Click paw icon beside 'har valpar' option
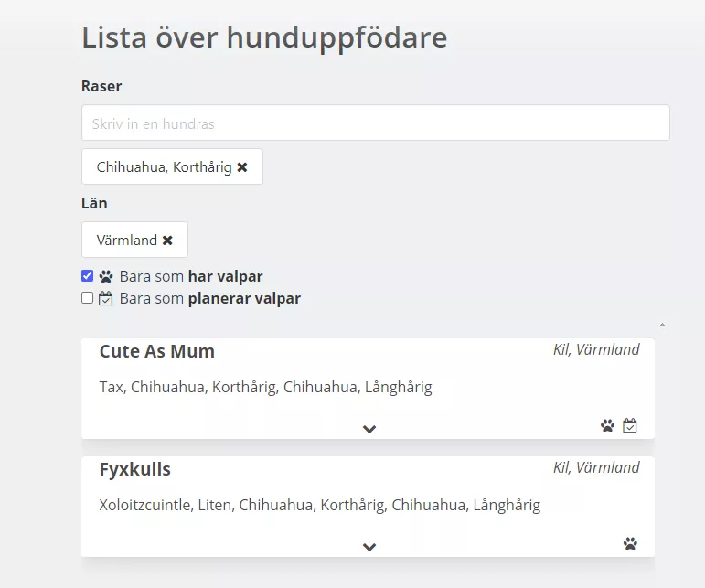Image resolution: width=705 pixels, height=588 pixels. click(x=106, y=276)
